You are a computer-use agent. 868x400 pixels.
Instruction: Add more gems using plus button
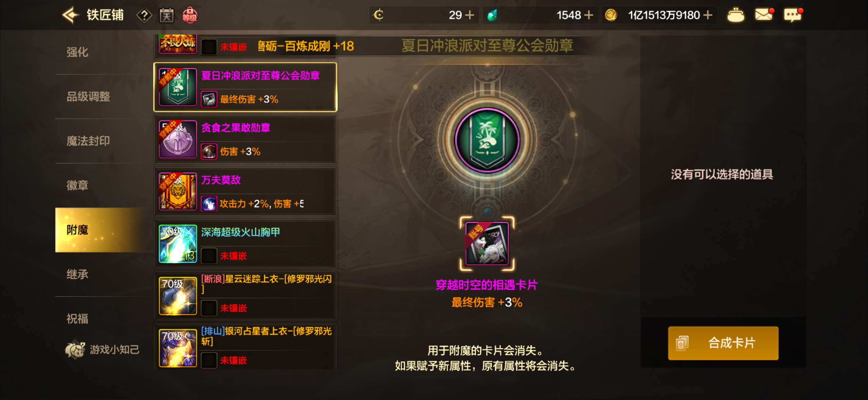pyautogui.click(x=589, y=15)
